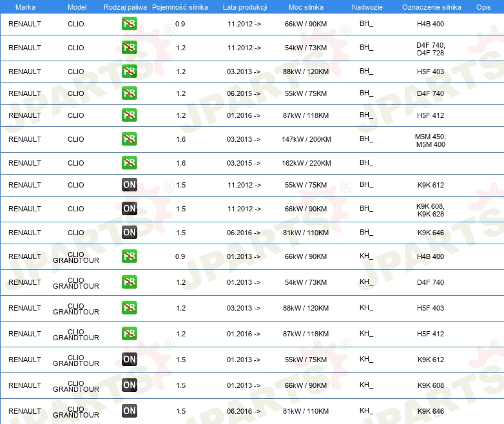Click petrol icon in Clio Grandtour 54kW / 73KM row

[x=129, y=282]
